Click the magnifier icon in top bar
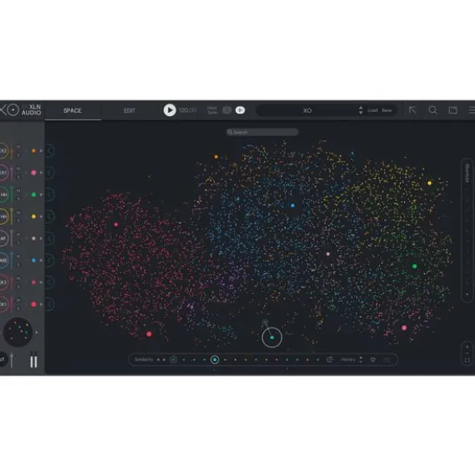The image size is (475, 476). (x=433, y=110)
